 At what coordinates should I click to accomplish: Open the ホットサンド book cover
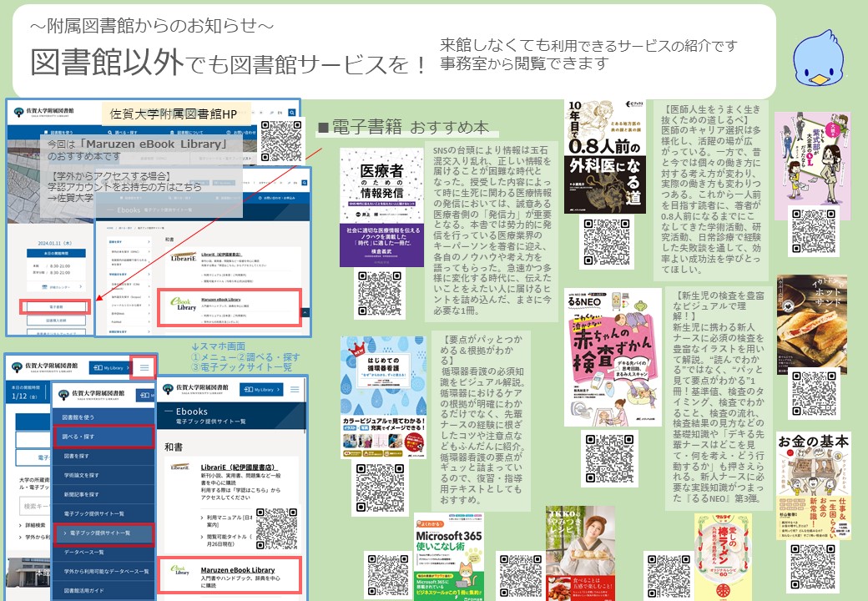click(812, 325)
